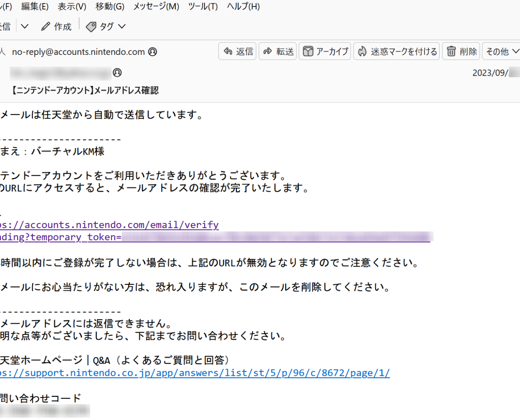The image size is (520, 420).
Task: Open the View (表示) menu
Action: pyautogui.click(x=72, y=6)
